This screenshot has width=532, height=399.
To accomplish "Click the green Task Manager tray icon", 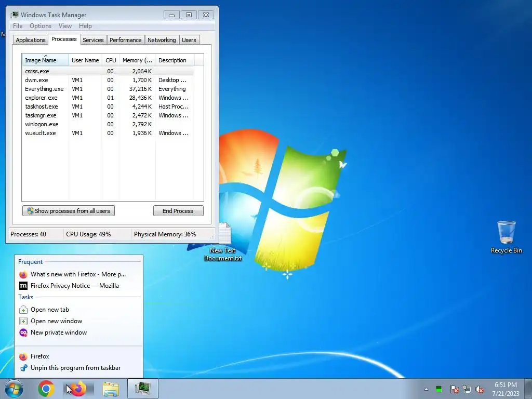I will 439,389.
